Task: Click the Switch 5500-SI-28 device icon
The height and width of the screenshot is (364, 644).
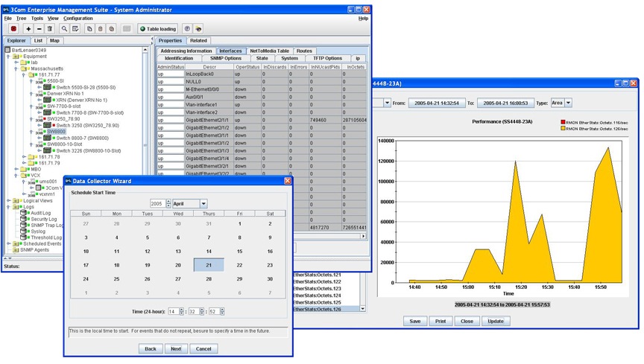Action: click(47, 87)
